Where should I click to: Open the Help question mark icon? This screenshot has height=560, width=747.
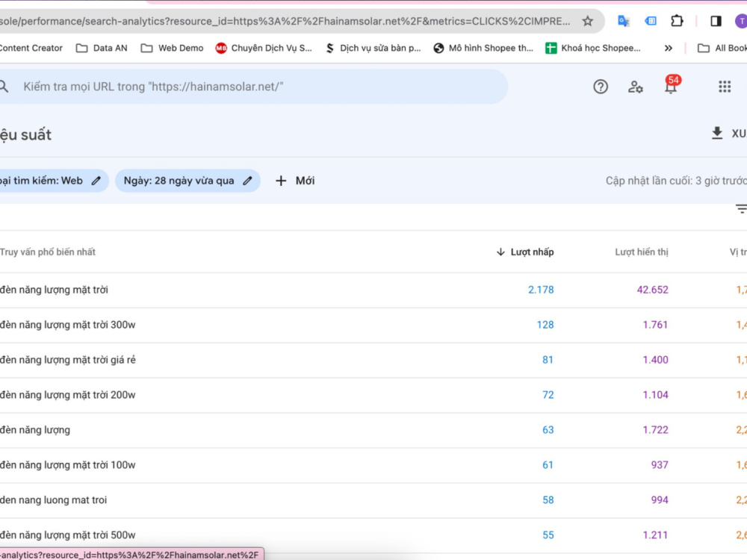(x=601, y=87)
